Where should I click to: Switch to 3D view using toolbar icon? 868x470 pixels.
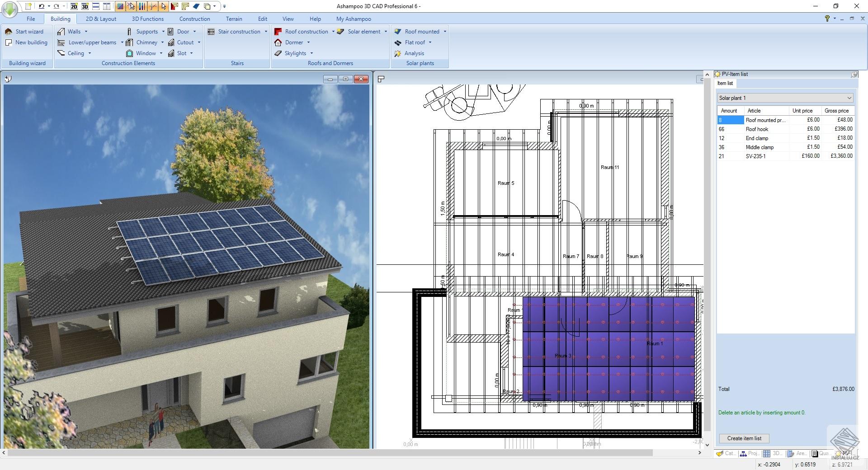(x=85, y=7)
